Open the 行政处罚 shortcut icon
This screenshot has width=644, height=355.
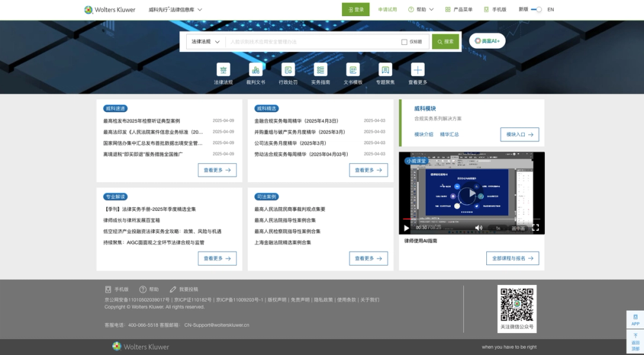point(288,69)
